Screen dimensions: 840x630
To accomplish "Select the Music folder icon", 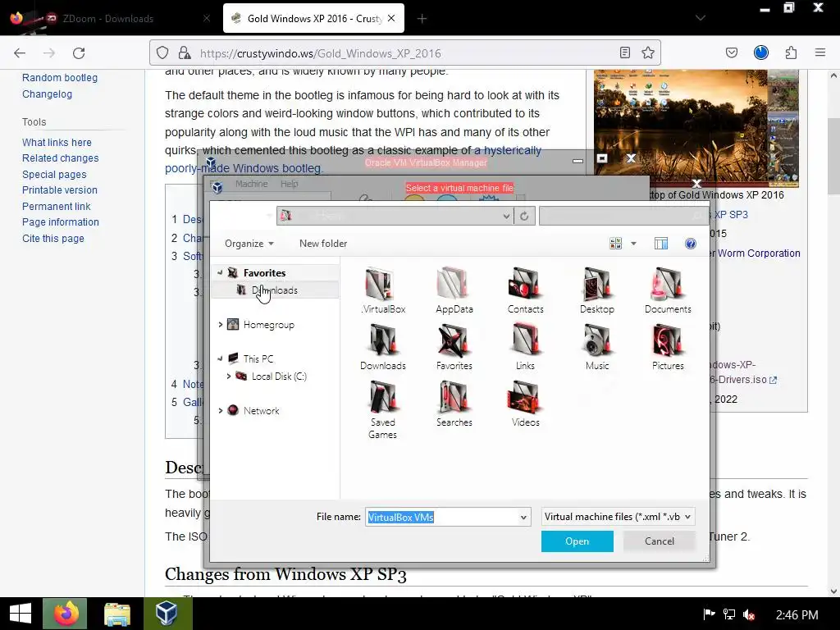I will 596,340.
